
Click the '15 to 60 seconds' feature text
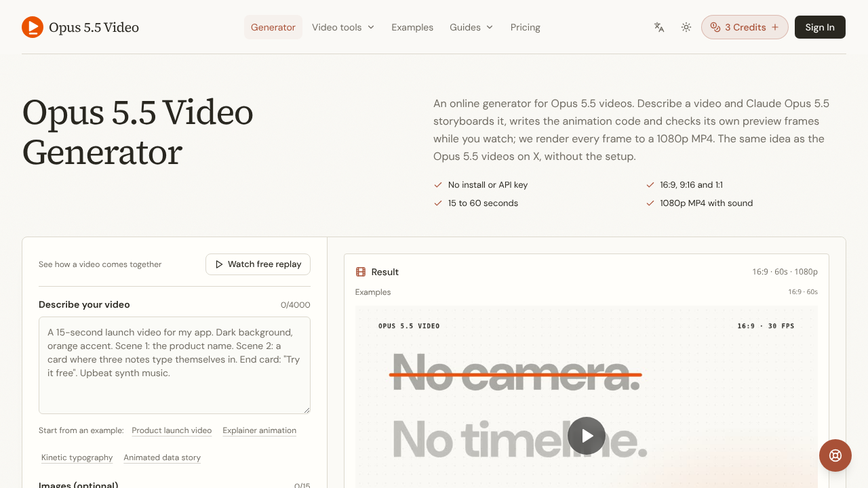coord(483,203)
